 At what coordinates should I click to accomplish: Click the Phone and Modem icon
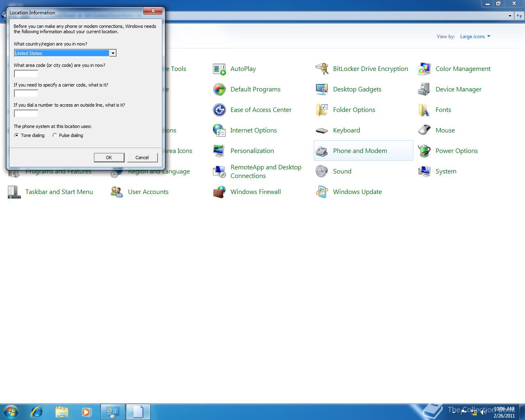point(322,151)
